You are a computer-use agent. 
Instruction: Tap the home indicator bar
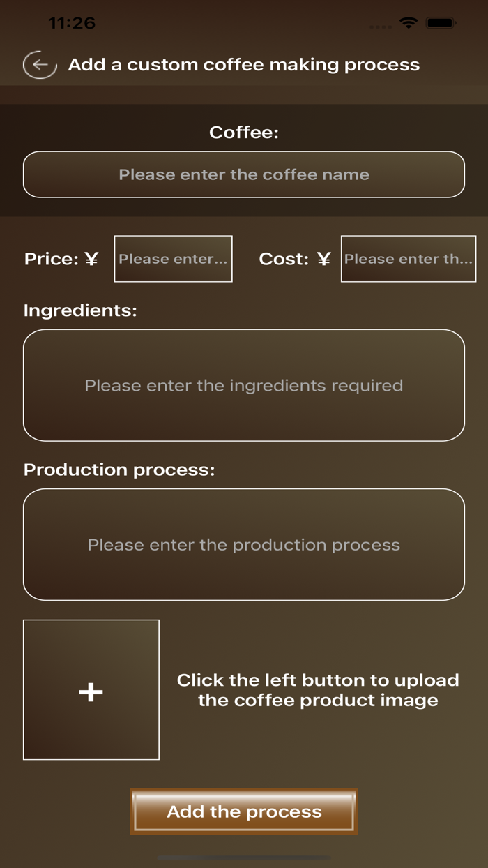click(x=244, y=858)
